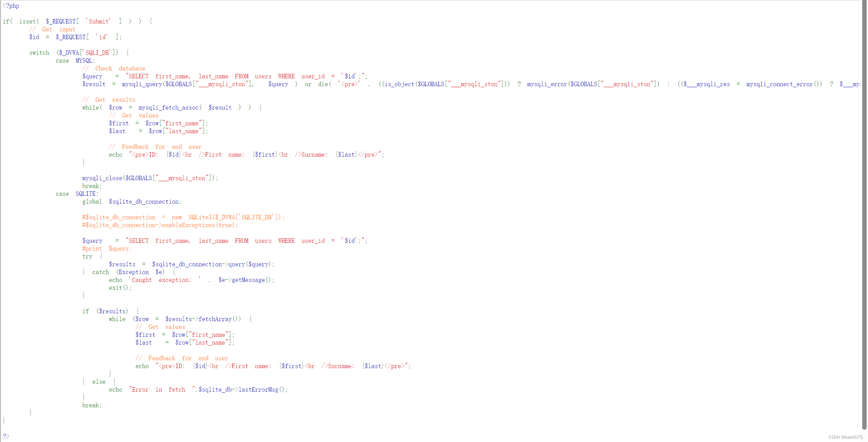Click the '// Check database' comment
This screenshot has height=442, width=868.
[x=114, y=68]
